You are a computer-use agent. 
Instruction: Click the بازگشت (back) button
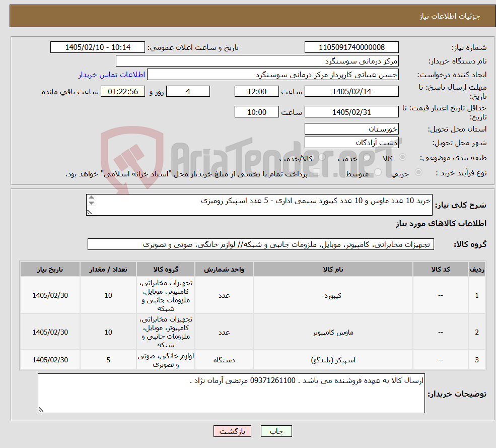(x=232, y=431)
